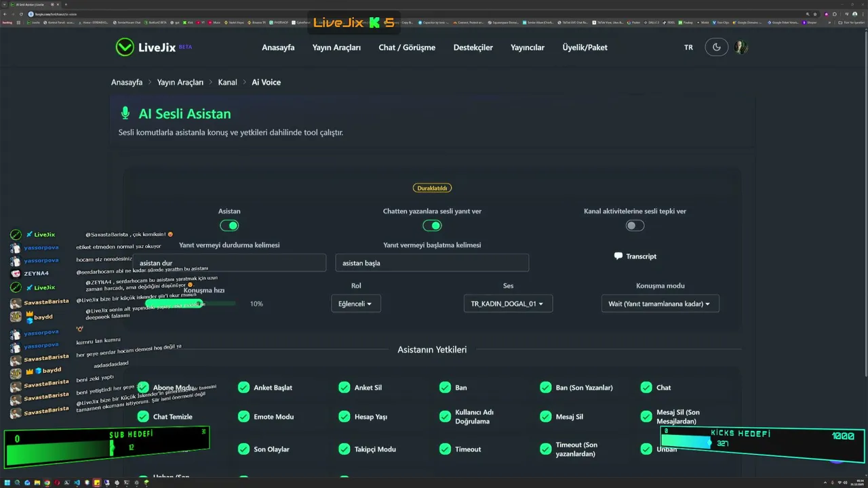
Task: Open Yayın Araçları in top navigation
Action: [x=336, y=47]
